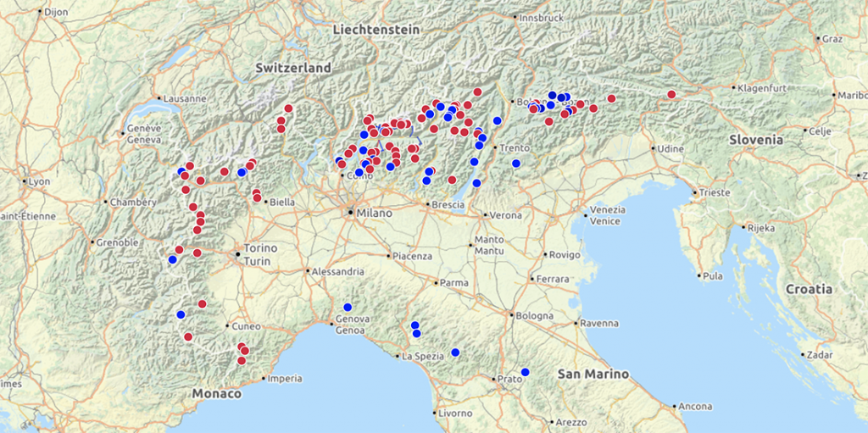868x433 pixels.
Task: Click the Torino Turin city label
Action: point(261,254)
